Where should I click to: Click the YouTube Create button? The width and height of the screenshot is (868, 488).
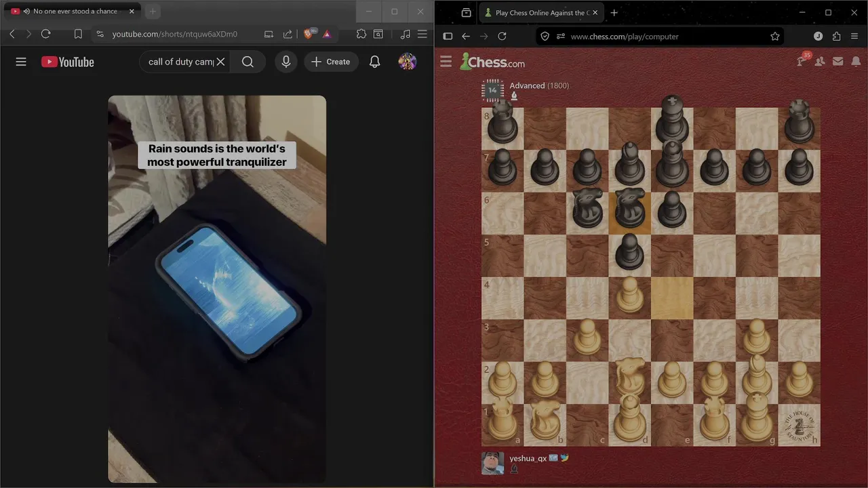pyautogui.click(x=331, y=62)
